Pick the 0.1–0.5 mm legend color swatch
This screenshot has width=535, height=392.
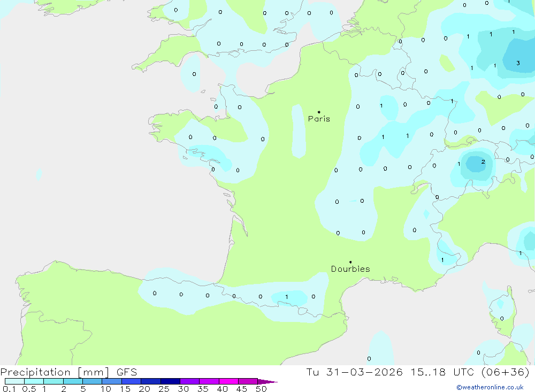tap(14, 381)
